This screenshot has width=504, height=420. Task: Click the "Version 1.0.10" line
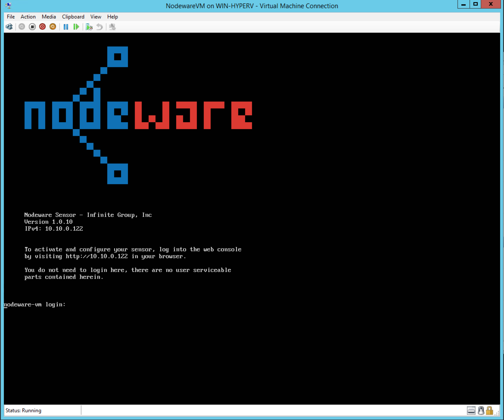point(48,222)
